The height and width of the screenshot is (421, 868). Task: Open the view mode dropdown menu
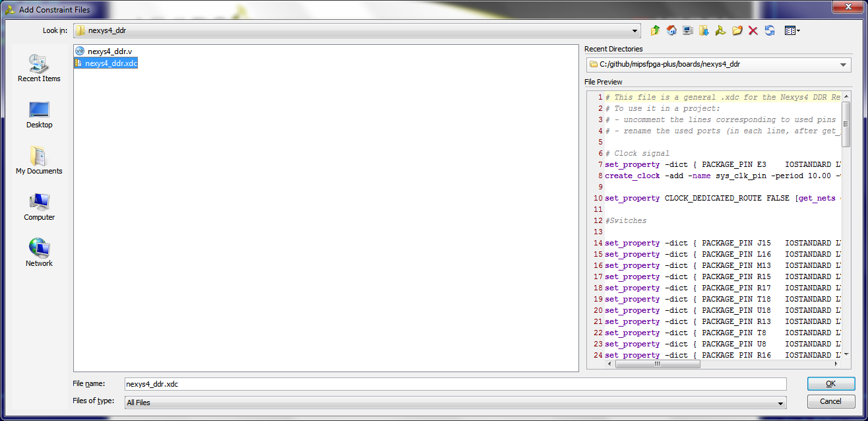792,30
